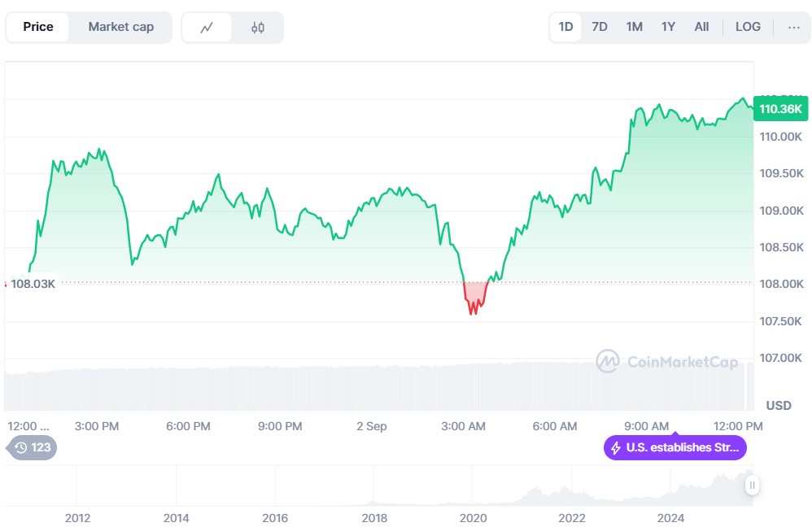Show the All time range
The height and width of the screenshot is (527, 812).
pyautogui.click(x=701, y=27)
